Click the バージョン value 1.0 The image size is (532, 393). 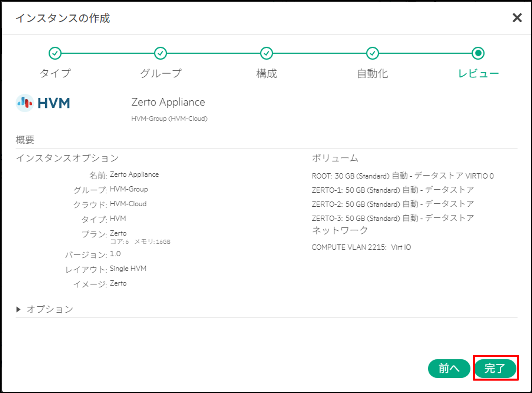(x=115, y=254)
